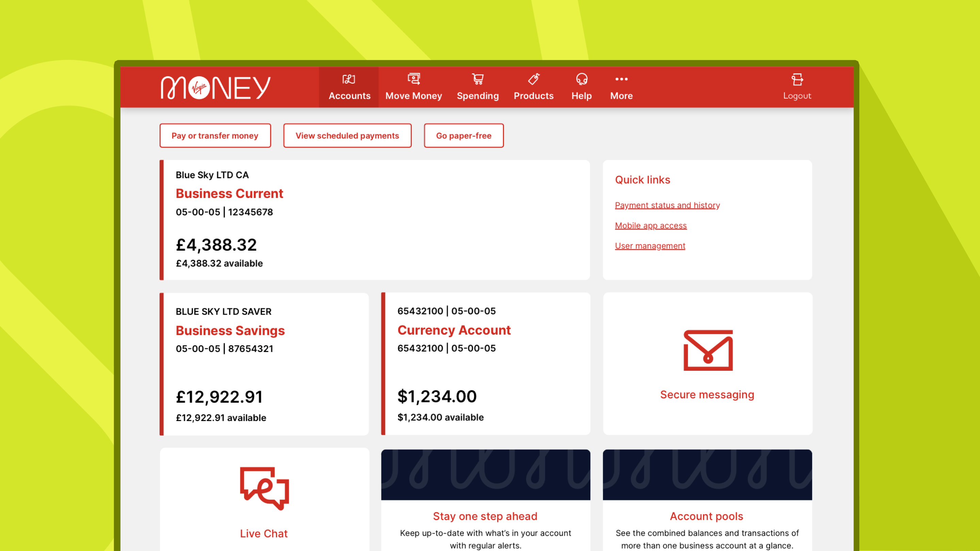The height and width of the screenshot is (551, 980).
Task: Expand the More three-dots menu
Action: (x=621, y=79)
